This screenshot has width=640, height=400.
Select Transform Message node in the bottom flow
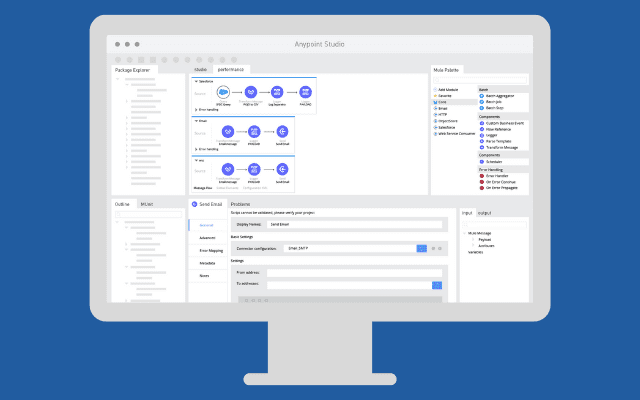point(228,169)
